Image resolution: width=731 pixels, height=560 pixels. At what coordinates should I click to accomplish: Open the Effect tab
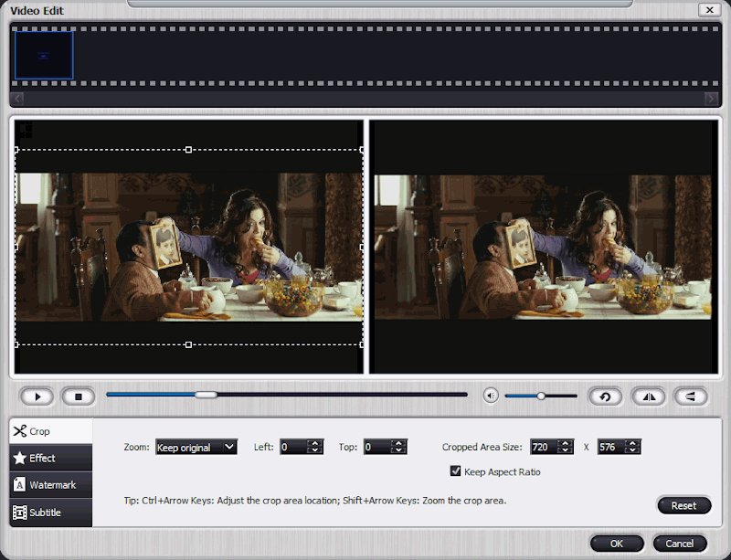click(x=51, y=458)
